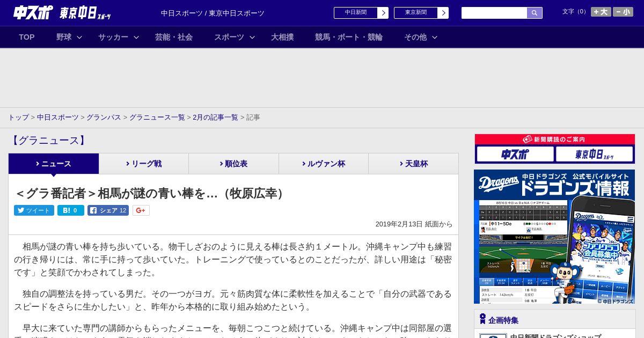Focus the header search input field
Screen dimensions: 644x338
494,13
